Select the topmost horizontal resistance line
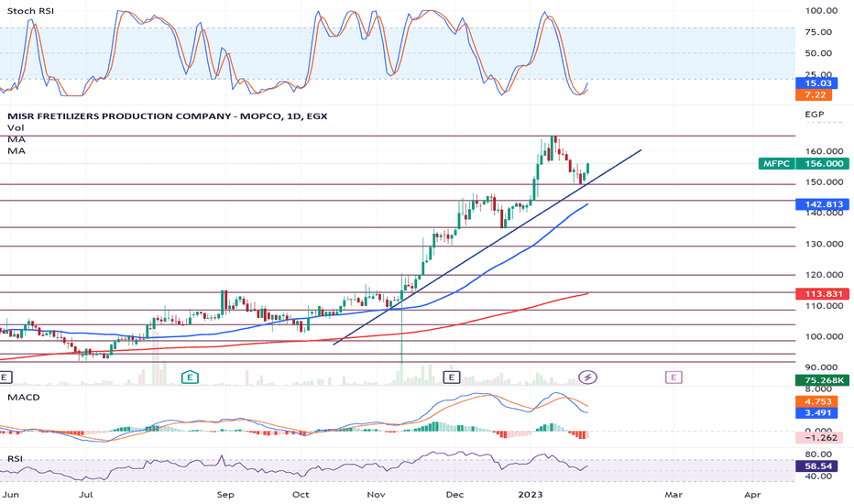This screenshot has width=854, height=504. [398, 136]
